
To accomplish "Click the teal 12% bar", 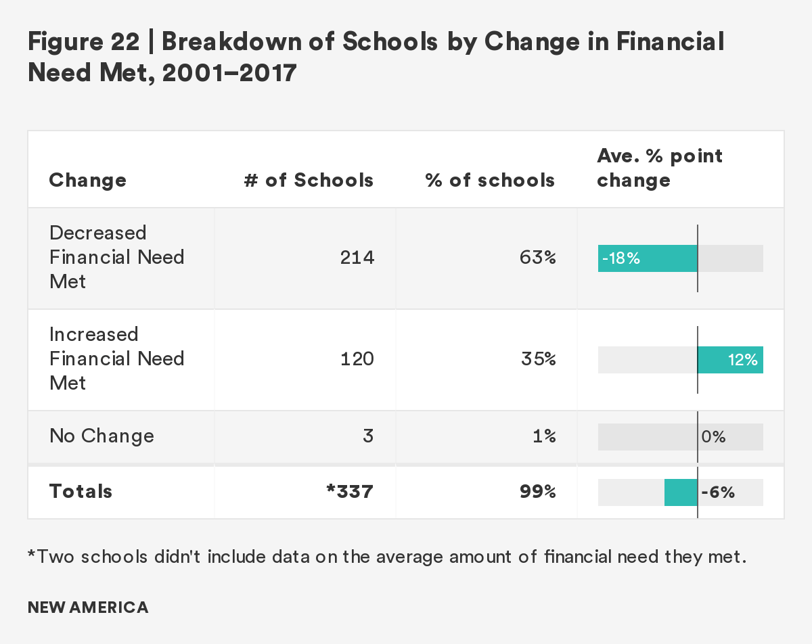I will (x=730, y=360).
